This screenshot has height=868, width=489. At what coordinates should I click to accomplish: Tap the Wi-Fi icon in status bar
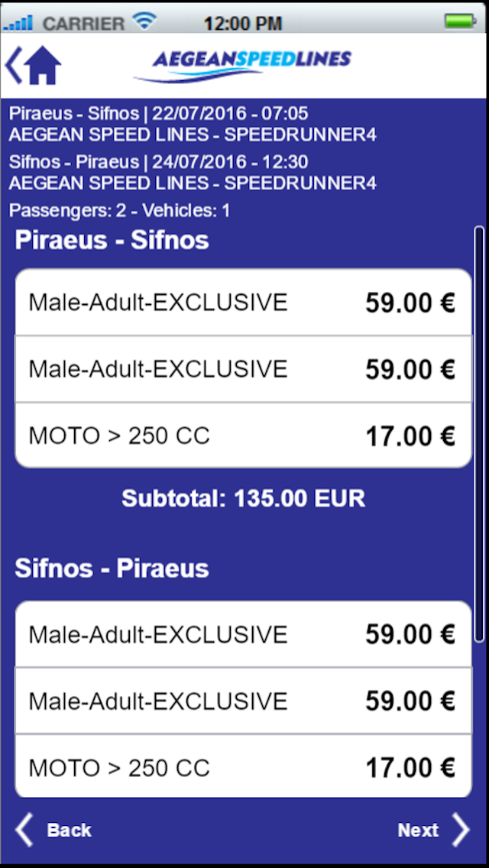point(144,21)
